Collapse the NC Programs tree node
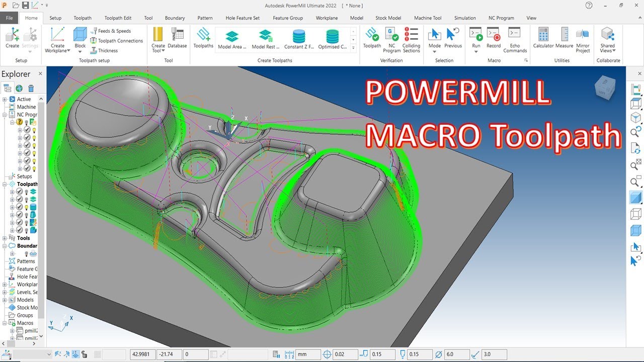 (5, 115)
